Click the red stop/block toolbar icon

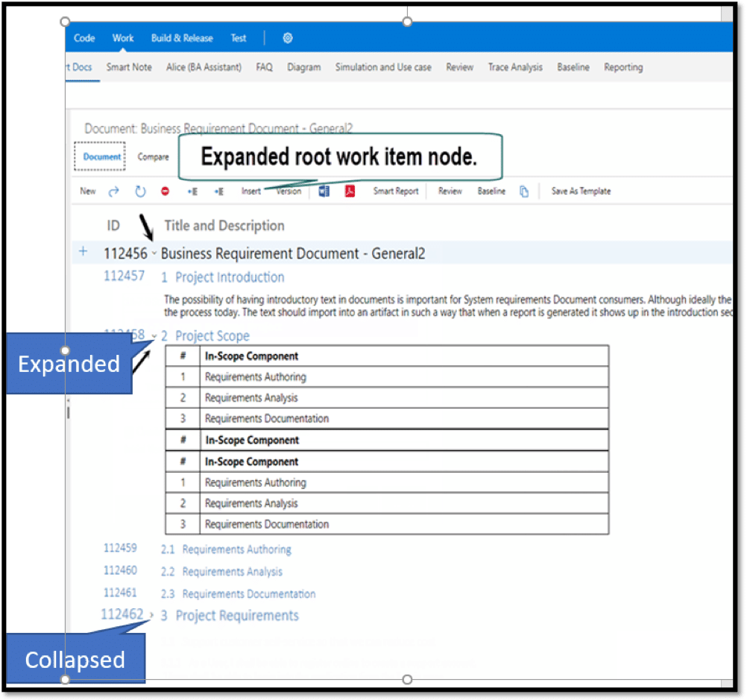click(166, 191)
